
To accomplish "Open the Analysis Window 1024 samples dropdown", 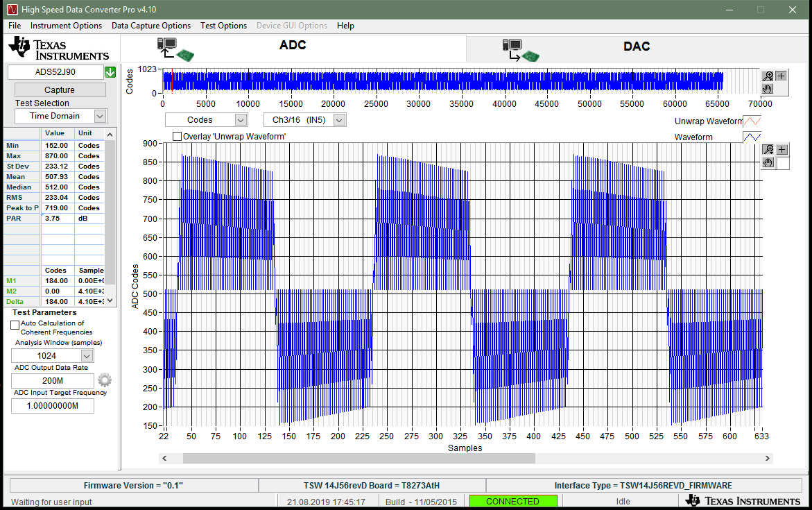I will tap(87, 355).
